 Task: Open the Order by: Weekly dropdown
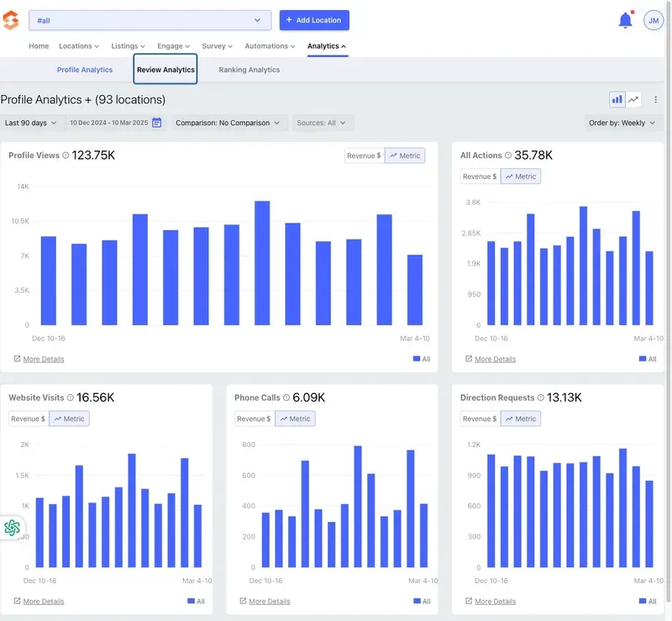click(x=622, y=123)
